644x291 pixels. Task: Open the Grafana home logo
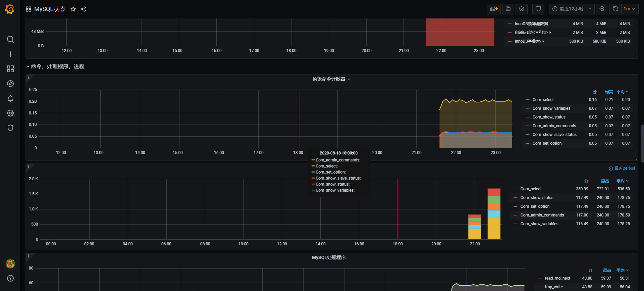pos(10,9)
